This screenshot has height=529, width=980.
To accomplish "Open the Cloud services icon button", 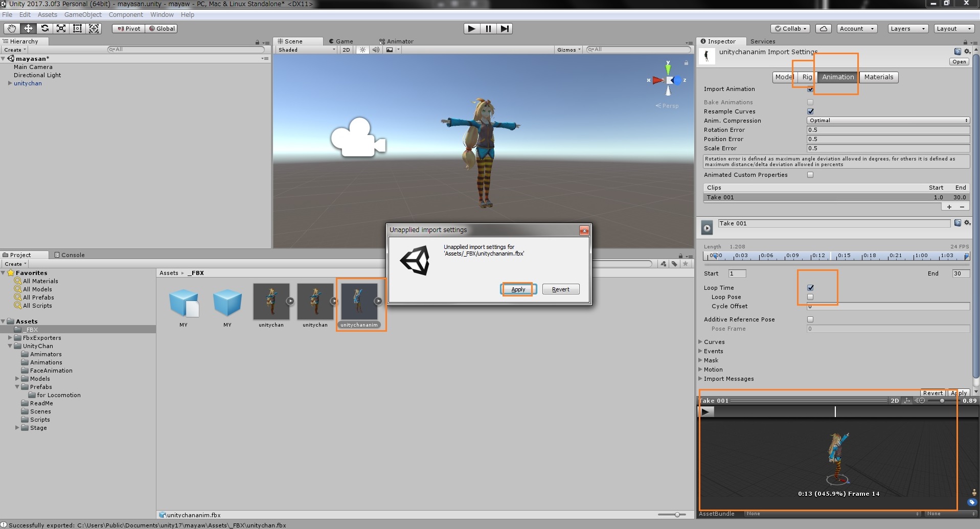I will (x=824, y=29).
